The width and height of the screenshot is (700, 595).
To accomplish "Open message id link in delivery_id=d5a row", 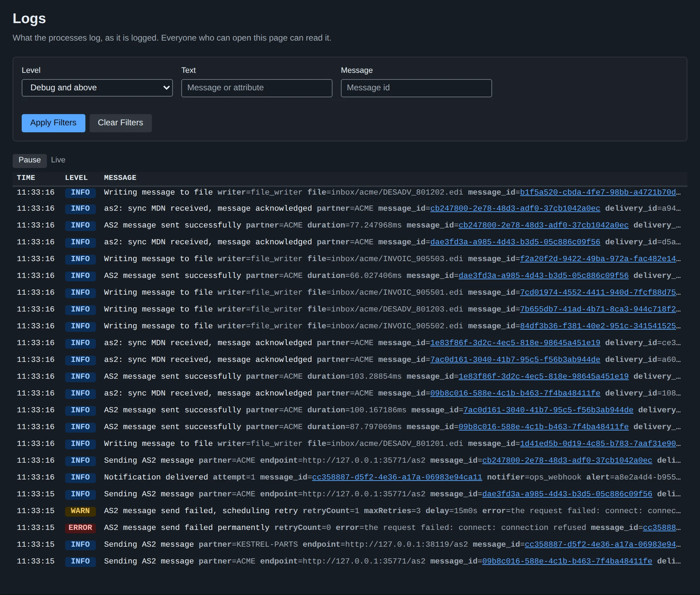I will (x=515, y=242).
